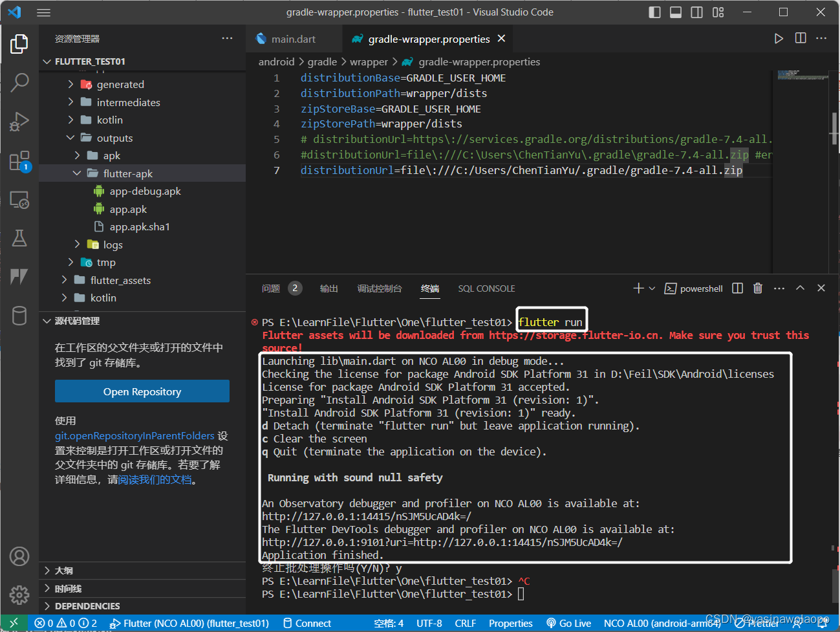Open the Testing flask view

coord(19,238)
